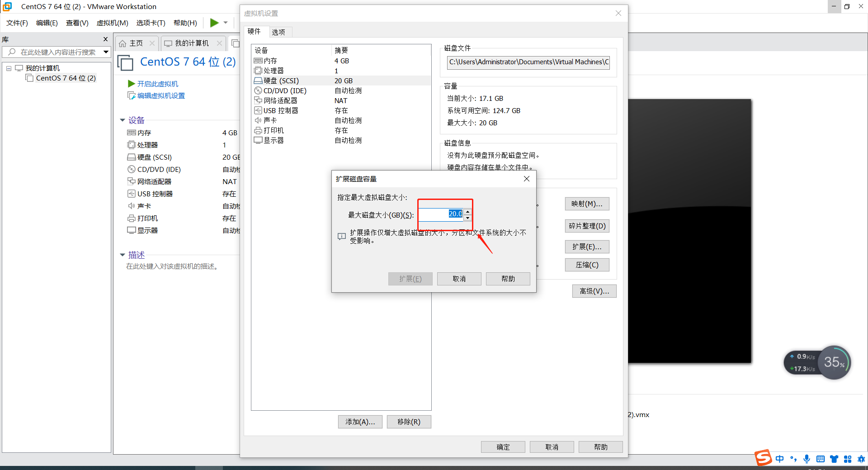Close the 主页 tab

(152, 43)
